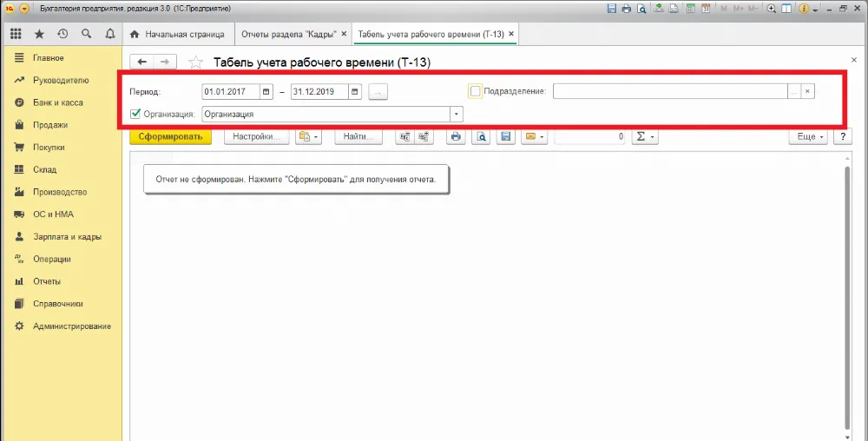Viewport: 868px width, 441px height.
Task: Click the Save floppy icon in title bar
Action: coord(612,9)
